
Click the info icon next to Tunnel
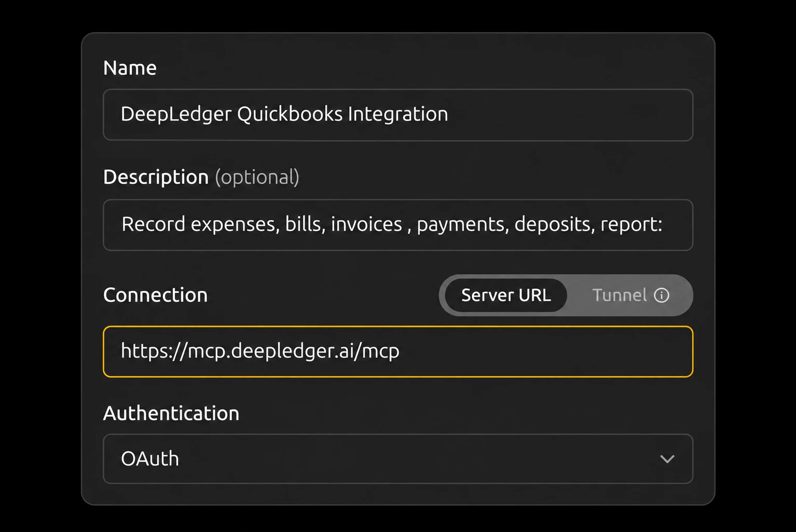[662, 295]
